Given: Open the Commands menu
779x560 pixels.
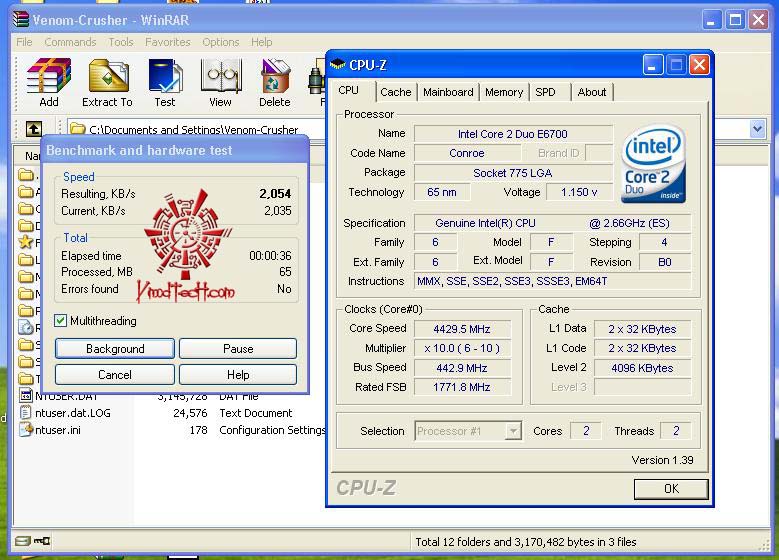Looking at the screenshot, I should [x=71, y=42].
